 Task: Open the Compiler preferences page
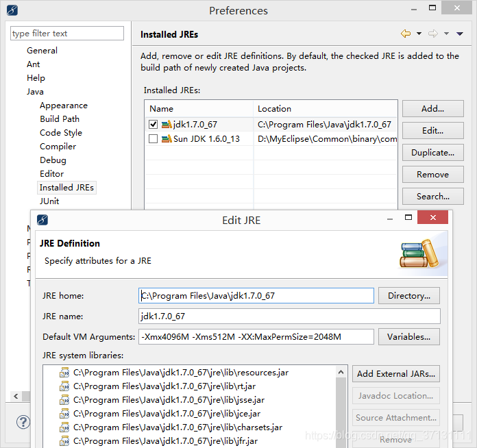pyautogui.click(x=58, y=147)
